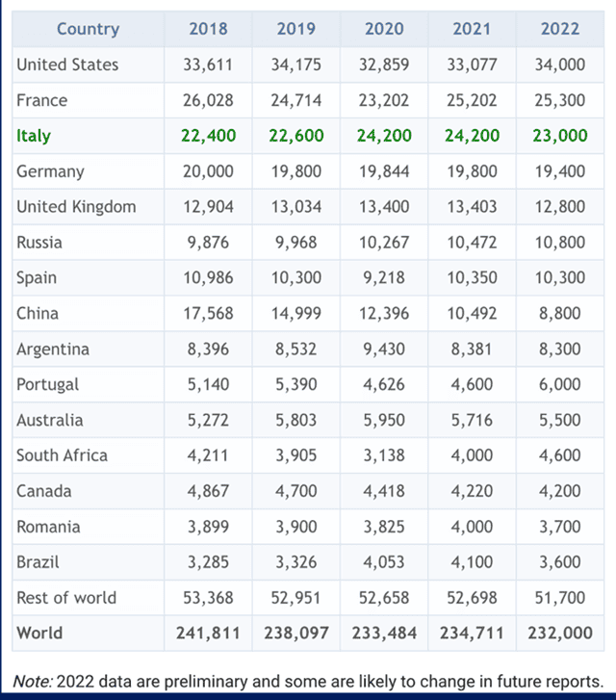616x700 pixels.
Task: Click the World 2022 total 232,000
Action: click(559, 634)
